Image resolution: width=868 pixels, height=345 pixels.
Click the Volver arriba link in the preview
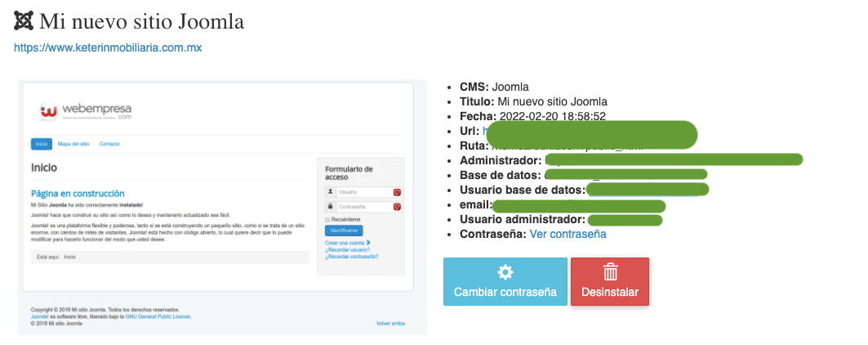(x=390, y=324)
